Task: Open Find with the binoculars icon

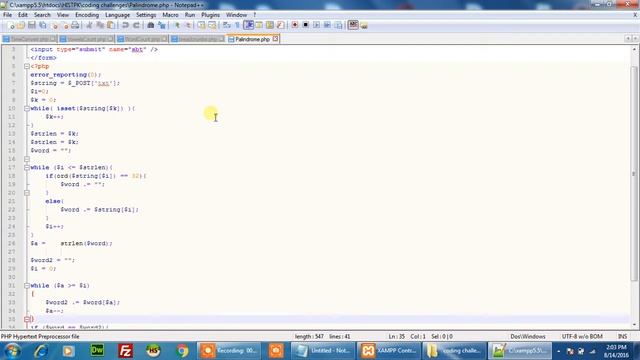Action: click(x=151, y=25)
